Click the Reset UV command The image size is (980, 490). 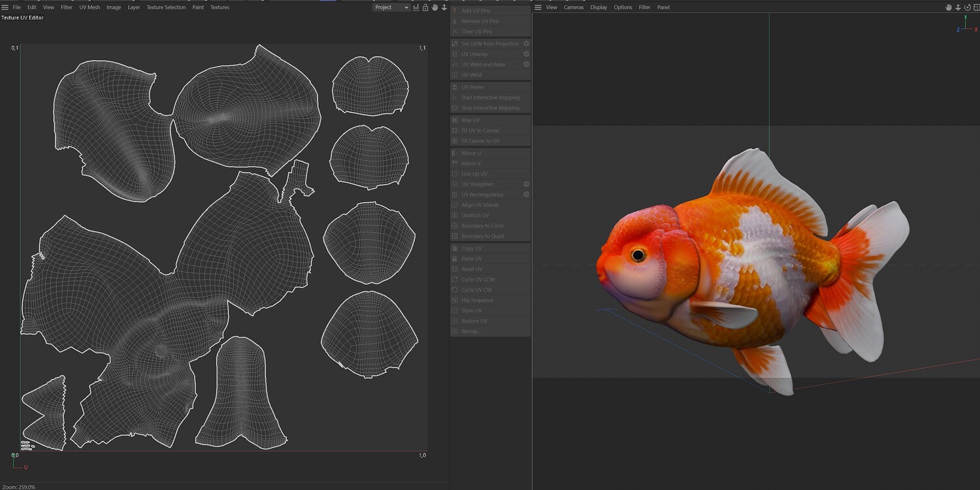pyautogui.click(x=491, y=269)
